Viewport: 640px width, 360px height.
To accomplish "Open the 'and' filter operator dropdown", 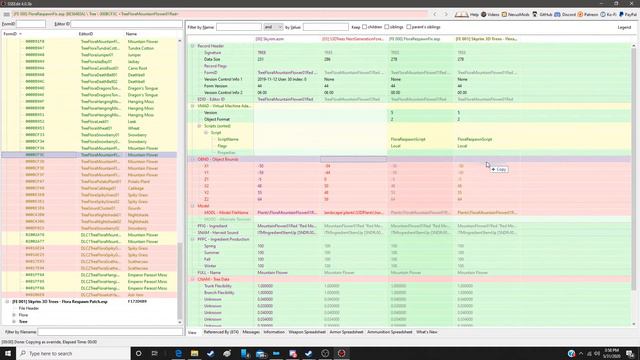I will tap(273, 27).
